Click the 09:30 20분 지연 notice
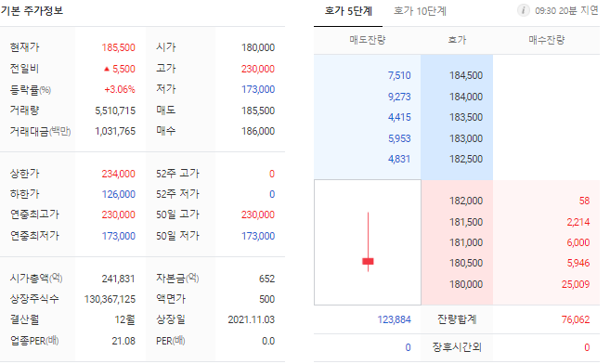The image size is (610, 364). point(566,10)
